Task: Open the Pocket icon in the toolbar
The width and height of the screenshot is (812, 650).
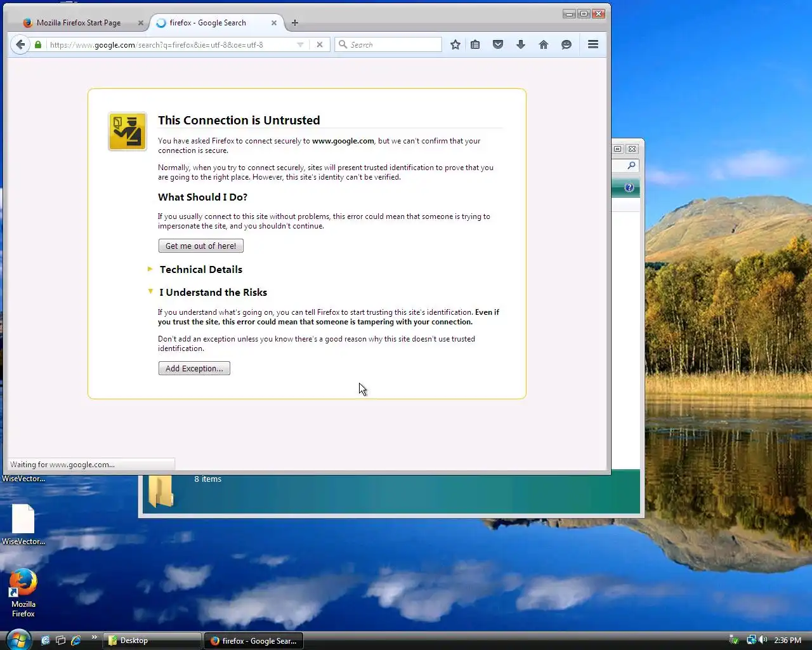Action: coord(498,44)
